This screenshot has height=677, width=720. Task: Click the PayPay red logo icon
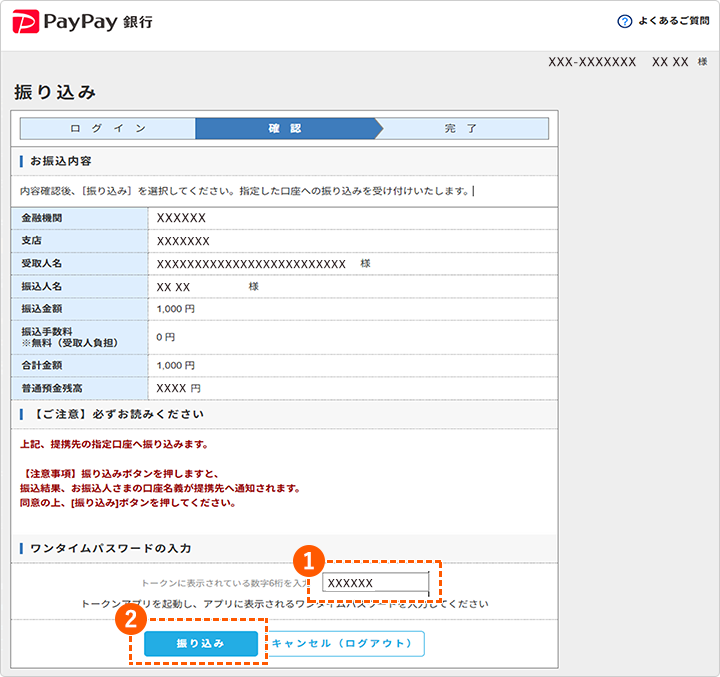coord(25,21)
